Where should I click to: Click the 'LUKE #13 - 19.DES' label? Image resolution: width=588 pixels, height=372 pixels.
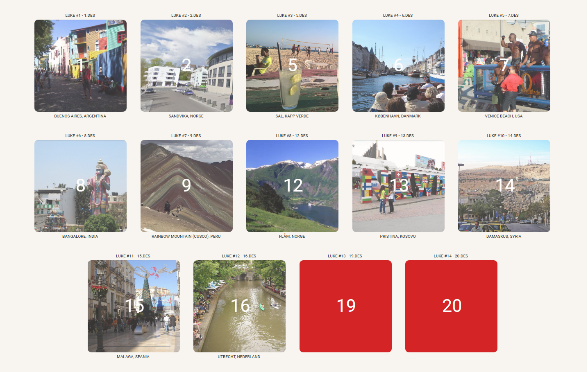345,256
